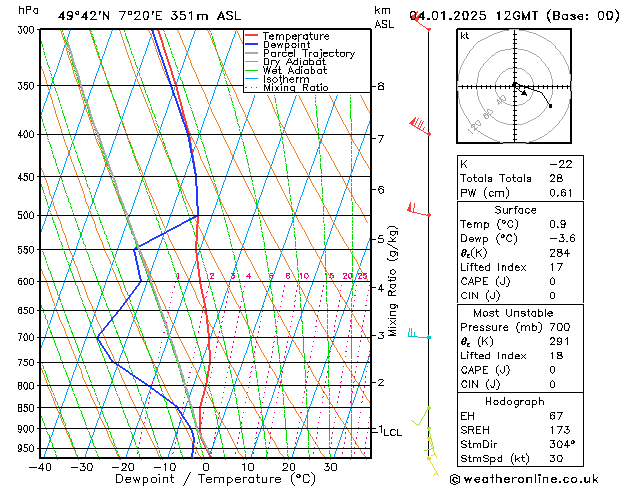Click the kt label in the hodograph
The width and height of the screenshot is (629, 486).
point(465,36)
